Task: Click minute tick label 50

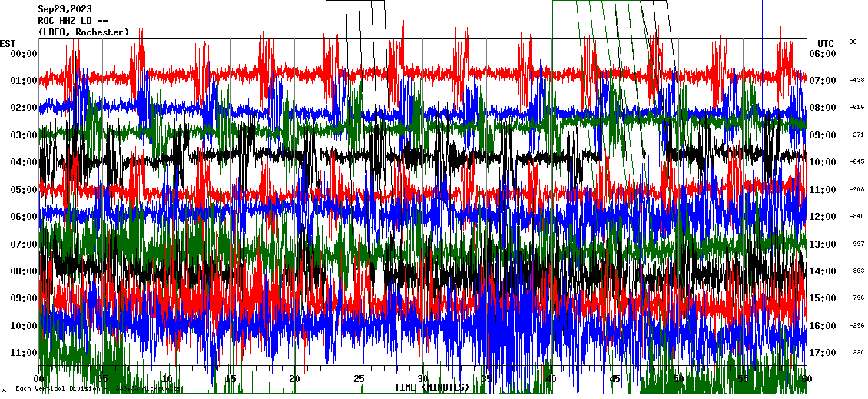Action: tap(679, 379)
